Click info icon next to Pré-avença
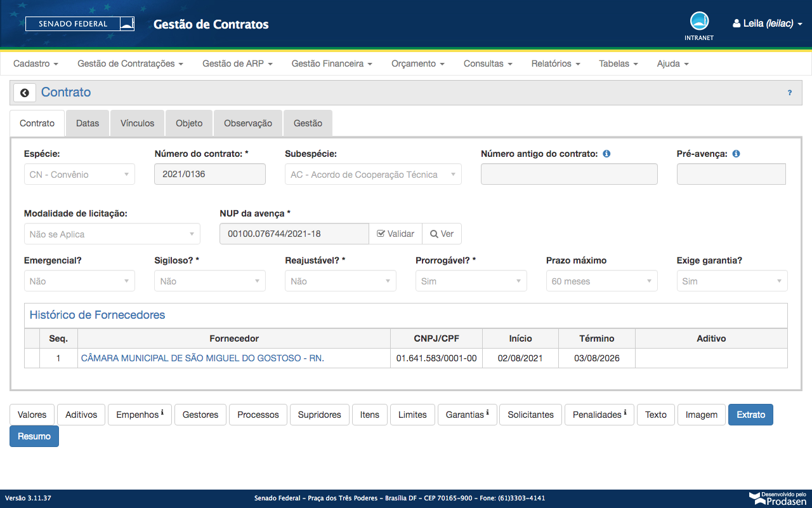 pos(736,154)
